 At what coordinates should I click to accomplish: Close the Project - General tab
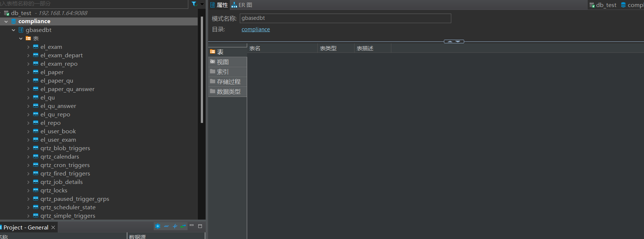coord(53,228)
